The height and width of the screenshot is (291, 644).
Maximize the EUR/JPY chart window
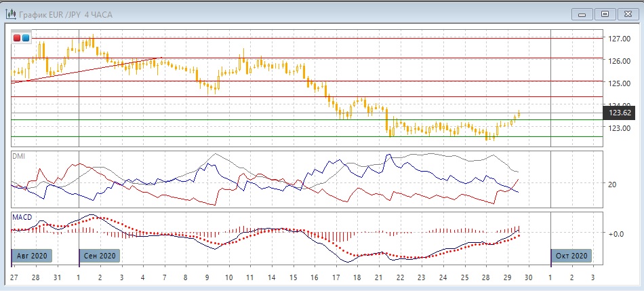click(605, 13)
